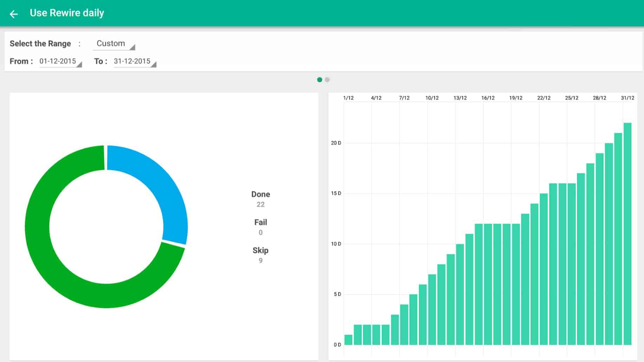Click the 'Use Rewire daily' title

pos(67,13)
